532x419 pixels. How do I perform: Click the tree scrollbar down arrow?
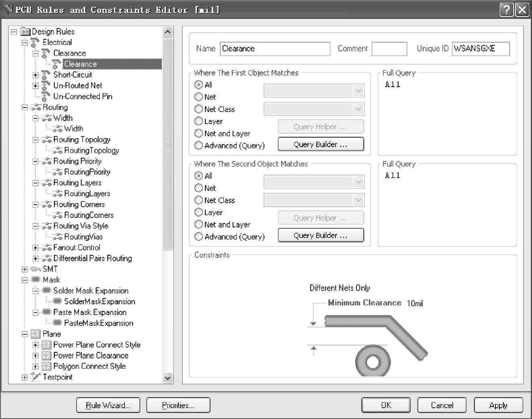168,378
